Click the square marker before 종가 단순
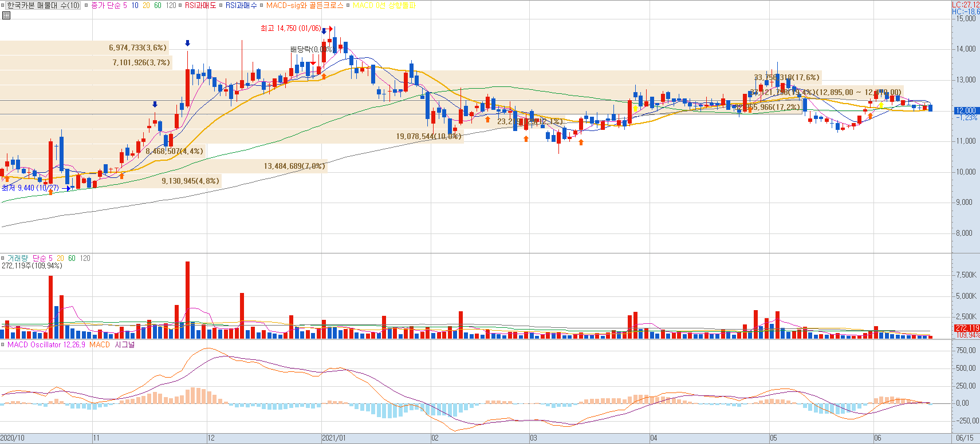Image resolution: width=980 pixels, height=444 pixels. tap(86, 5)
